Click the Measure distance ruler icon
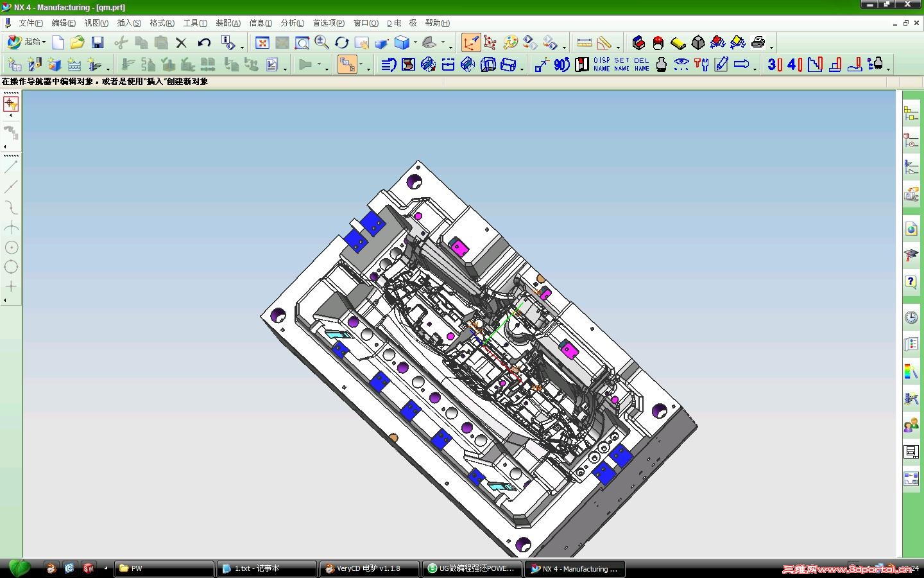The image size is (924, 578). click(584, 43)
